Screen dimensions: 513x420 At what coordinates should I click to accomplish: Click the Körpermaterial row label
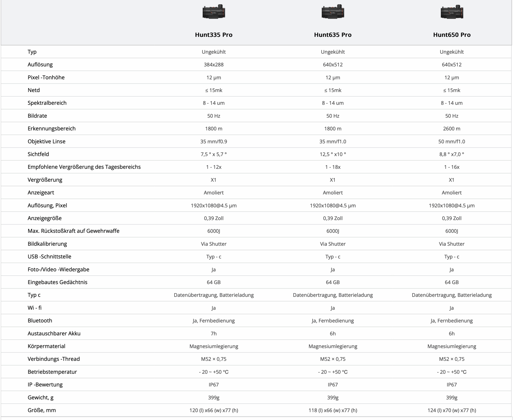[46, 346]
